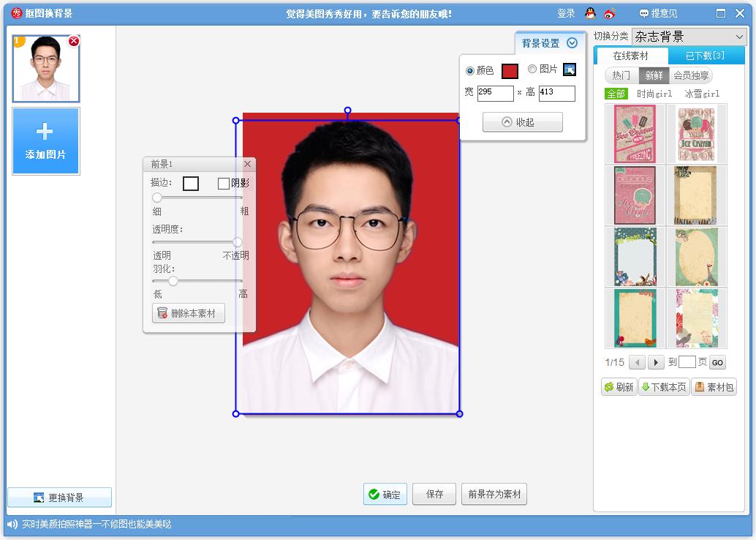Click the image picker icon beside 图片
The image size is (756, 540).
click(570, 70)
